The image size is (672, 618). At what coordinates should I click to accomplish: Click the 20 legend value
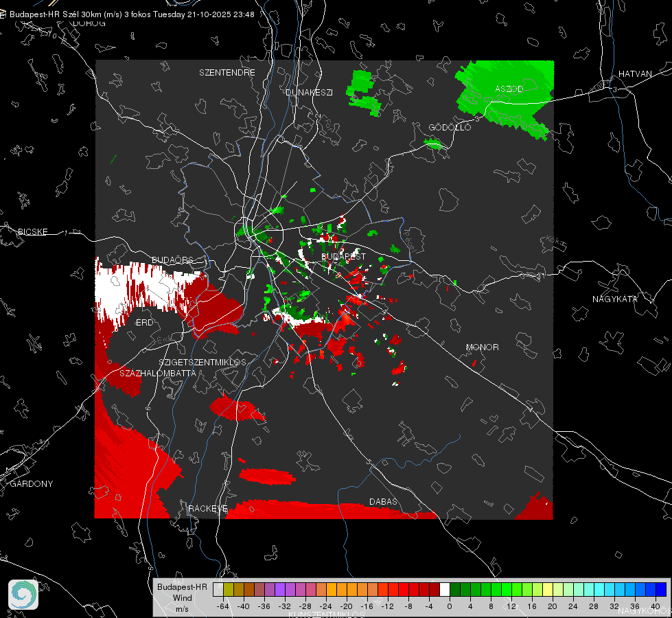coord(552,606)
